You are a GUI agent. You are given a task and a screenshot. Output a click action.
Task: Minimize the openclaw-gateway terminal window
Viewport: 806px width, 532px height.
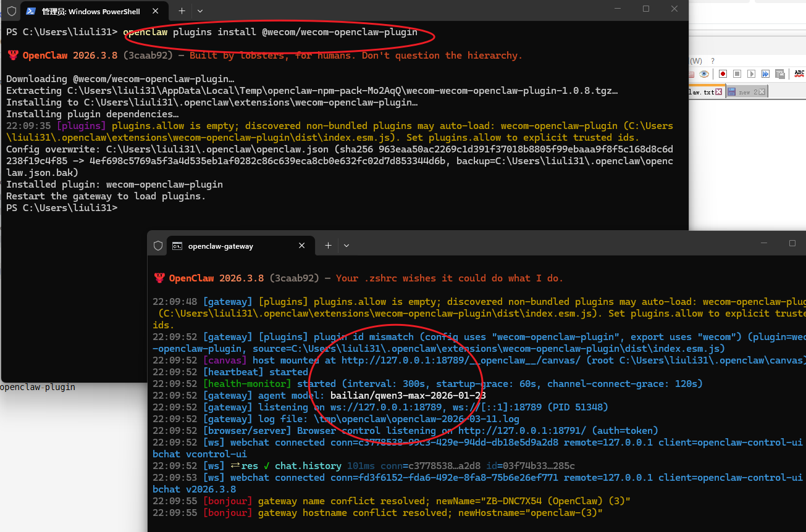point(764,243)
